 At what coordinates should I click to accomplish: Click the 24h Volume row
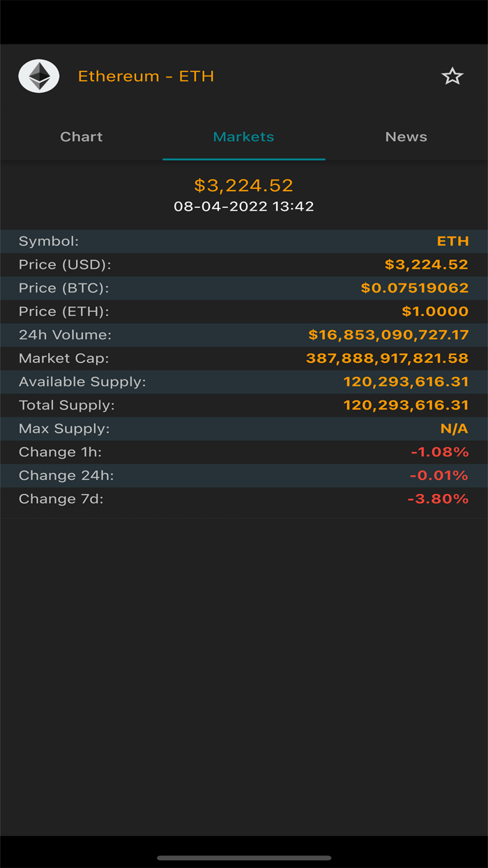click(244, 334)
